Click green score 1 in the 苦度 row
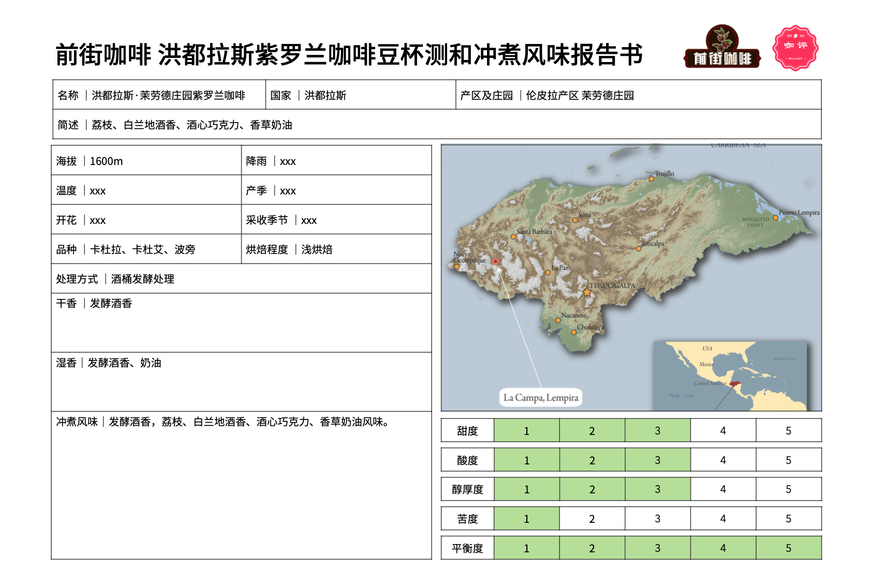 click(x=527, y=519)
